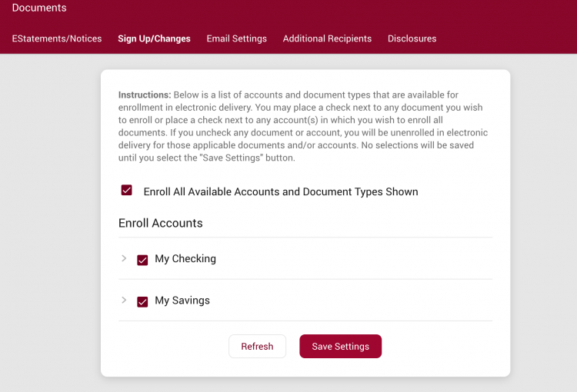Uncheck the My Savings checkbox
This screenshot has height=392, width=577.
click(142, 301)
